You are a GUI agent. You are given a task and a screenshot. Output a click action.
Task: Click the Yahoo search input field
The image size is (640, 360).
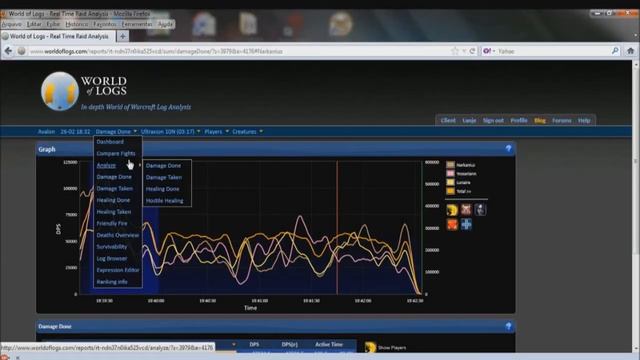tap(553, 51)
